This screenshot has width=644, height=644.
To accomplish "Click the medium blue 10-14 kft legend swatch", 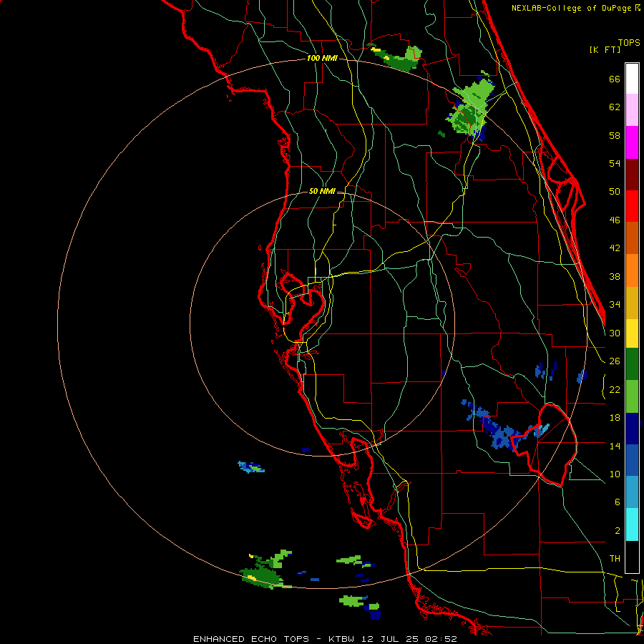I will click(x=632, y=461).
